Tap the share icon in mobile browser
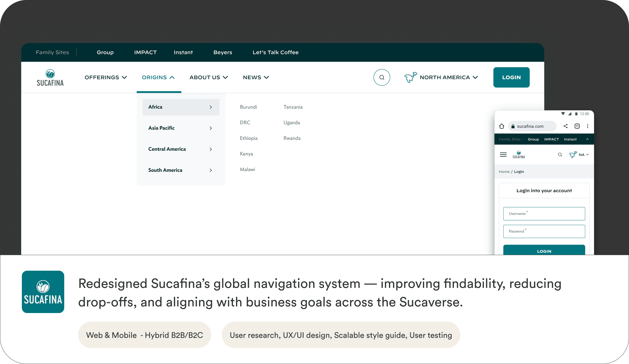The image size is (629, 364). click(566, 126)
